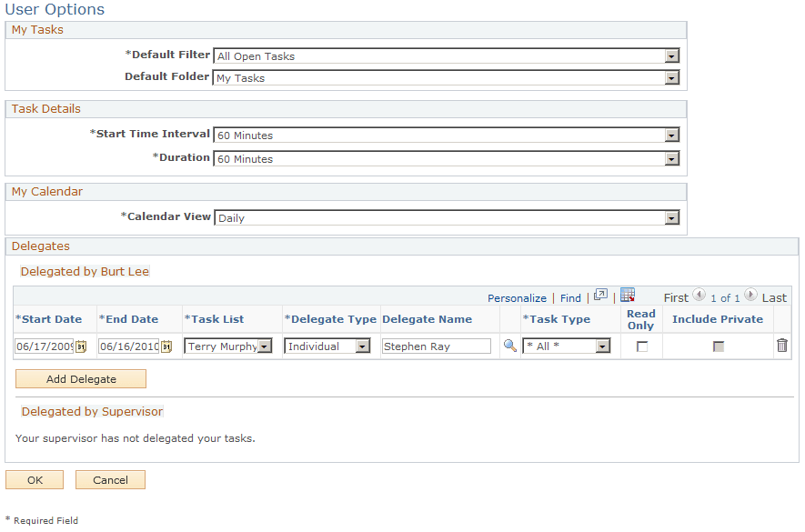Click OK to save user options

[34, 480]
